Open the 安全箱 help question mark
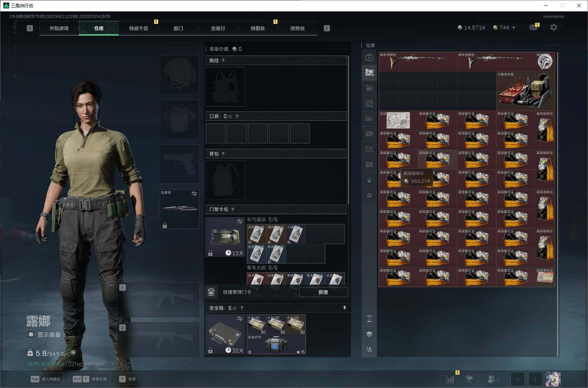The width and height of the screenshot is (588, 388). pos(242,308)
